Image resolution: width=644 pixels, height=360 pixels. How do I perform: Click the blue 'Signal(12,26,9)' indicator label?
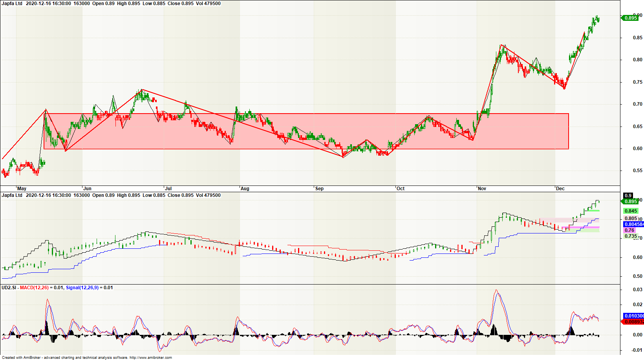click(82, 288)
